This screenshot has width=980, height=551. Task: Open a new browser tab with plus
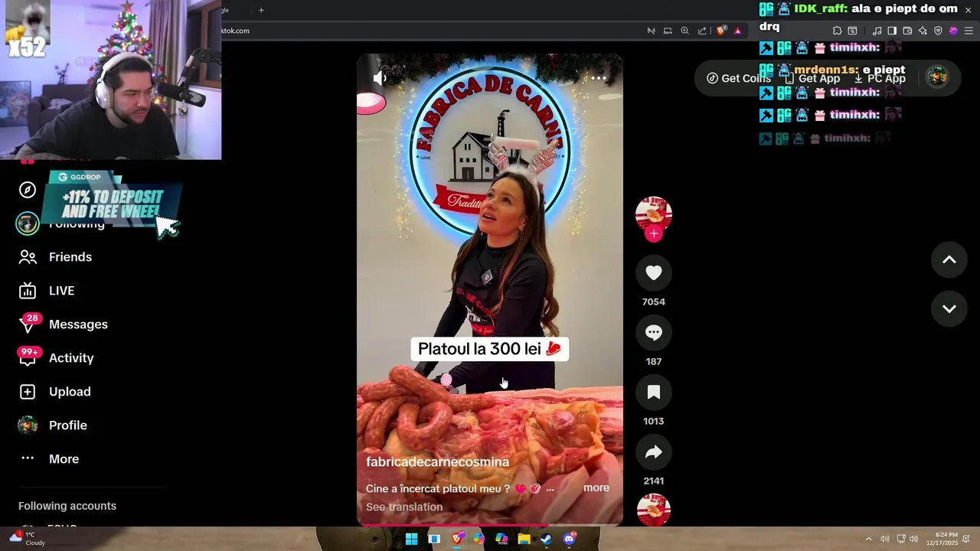pos(261,10)
